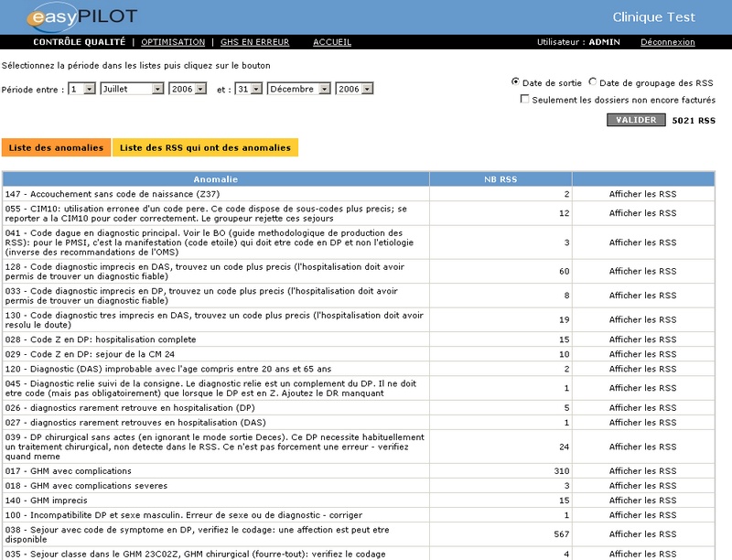Afficher les RSS for anomaly 055
The height and width of the screenshot is (560, 732).
(x=643, y=213)
